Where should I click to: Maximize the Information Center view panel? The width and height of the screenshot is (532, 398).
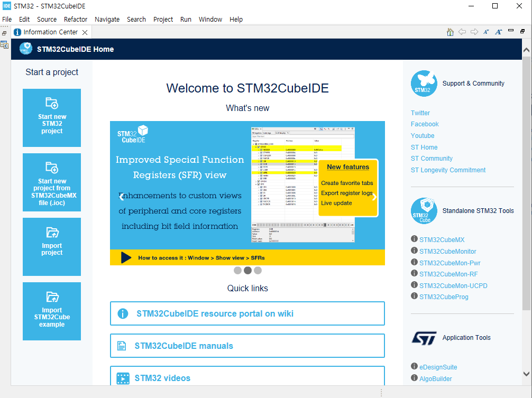pos(522,31)
